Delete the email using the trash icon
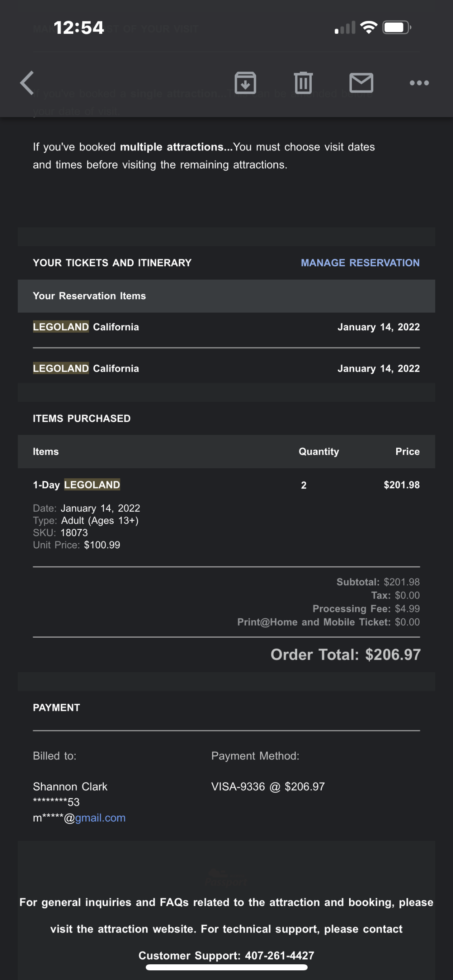The height and width of the screenshot is (980, 453). [x=303, y=83]
